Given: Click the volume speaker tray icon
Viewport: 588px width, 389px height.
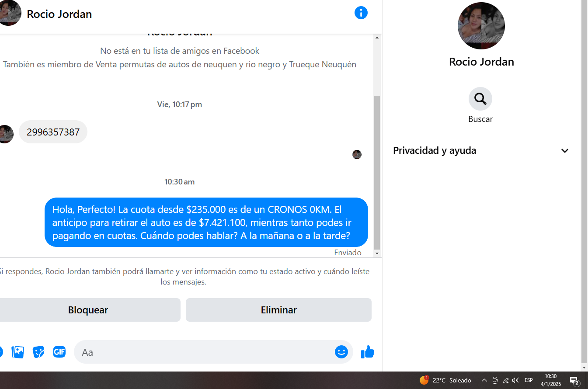Looking at the screenshot, I should click(x=516, y=380).
